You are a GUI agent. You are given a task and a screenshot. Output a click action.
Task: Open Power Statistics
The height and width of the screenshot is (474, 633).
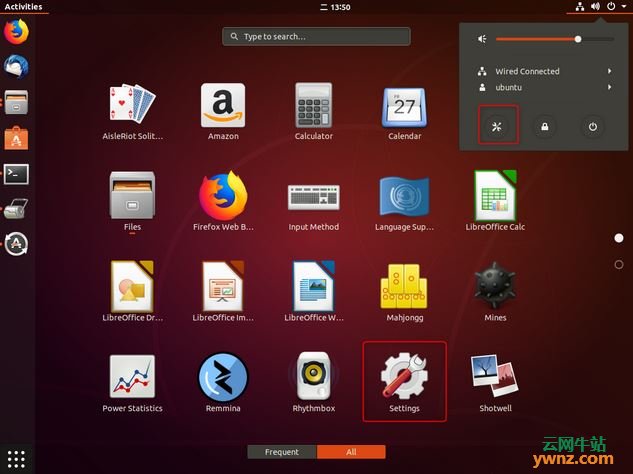click(x=132, y=382)
